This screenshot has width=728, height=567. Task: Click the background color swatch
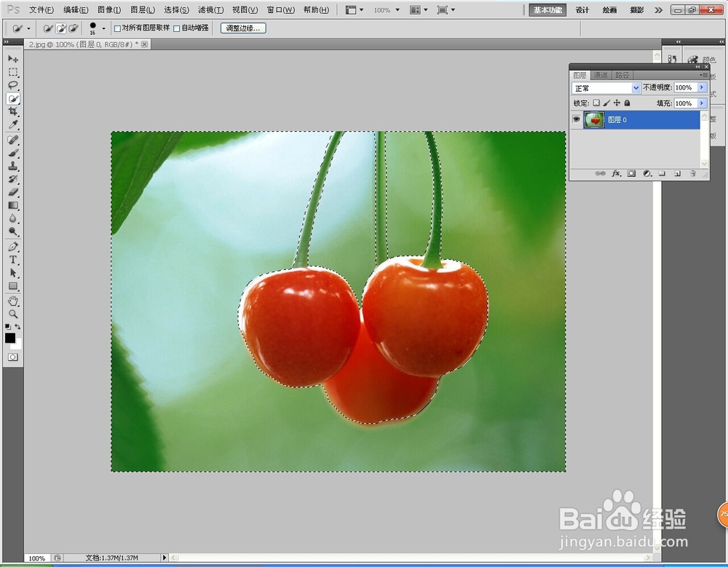(x=17, y=345)
